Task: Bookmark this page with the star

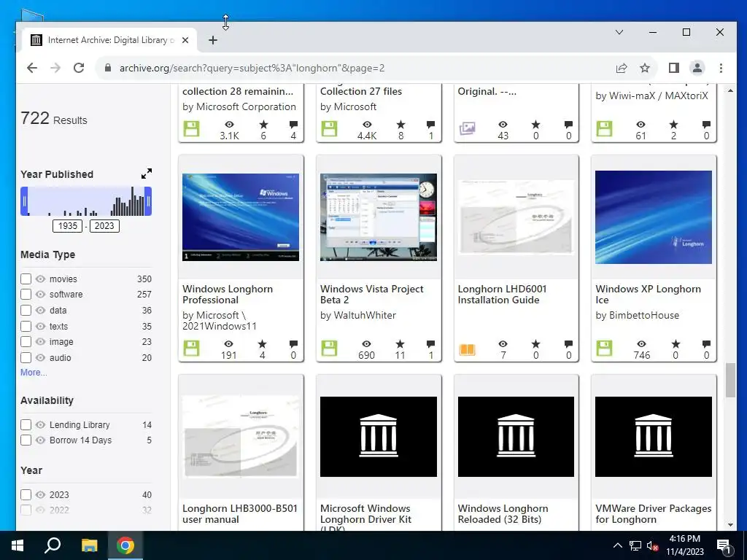Action: click(x=645, y=68)
